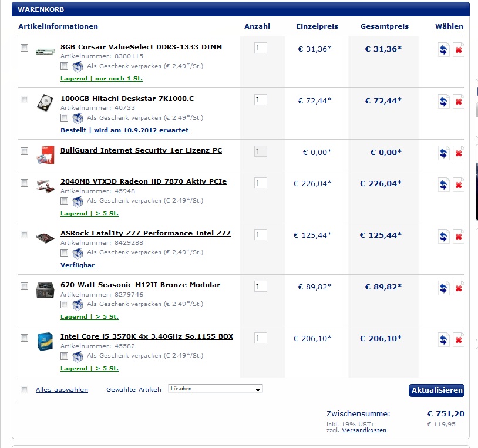Click the refresh icon for ASRock Fatal1ty Z77 row
This screenshot has width=478, height=448.
pyautogui.click(x=443, y=237)
